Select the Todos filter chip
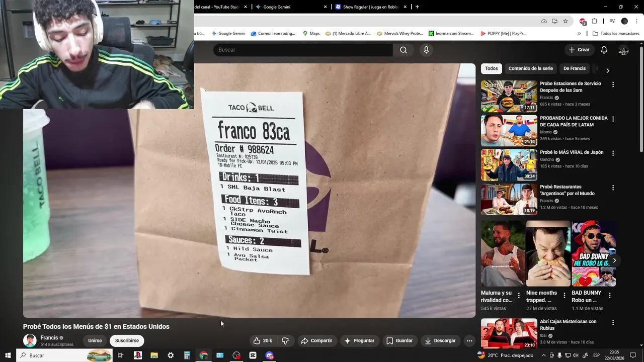The height and width of the screenshot is (362, 644). tap(492, 68)
